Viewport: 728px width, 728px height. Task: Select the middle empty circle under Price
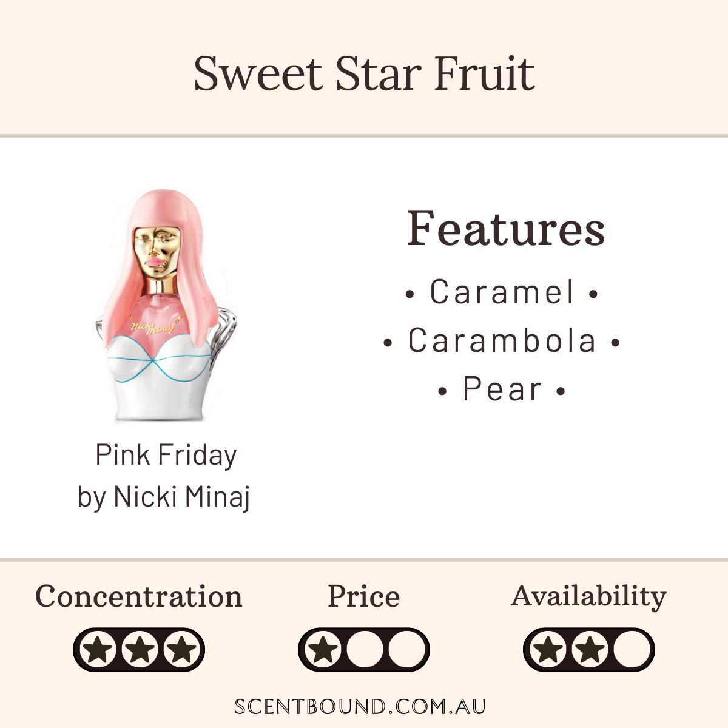365,650
